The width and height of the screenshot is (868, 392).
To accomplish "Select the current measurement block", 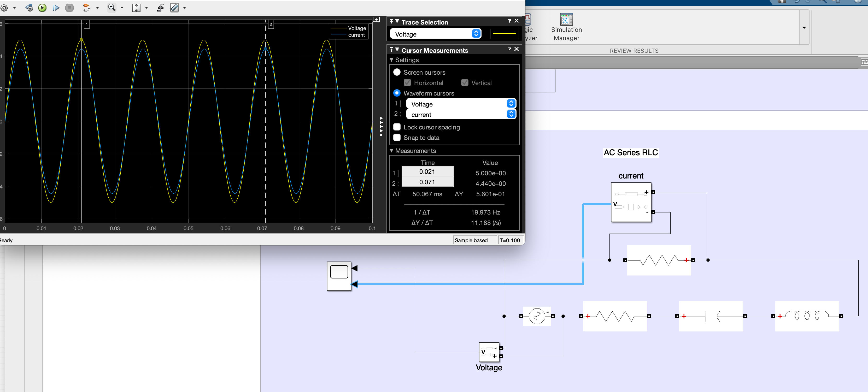I will [631, 203].
